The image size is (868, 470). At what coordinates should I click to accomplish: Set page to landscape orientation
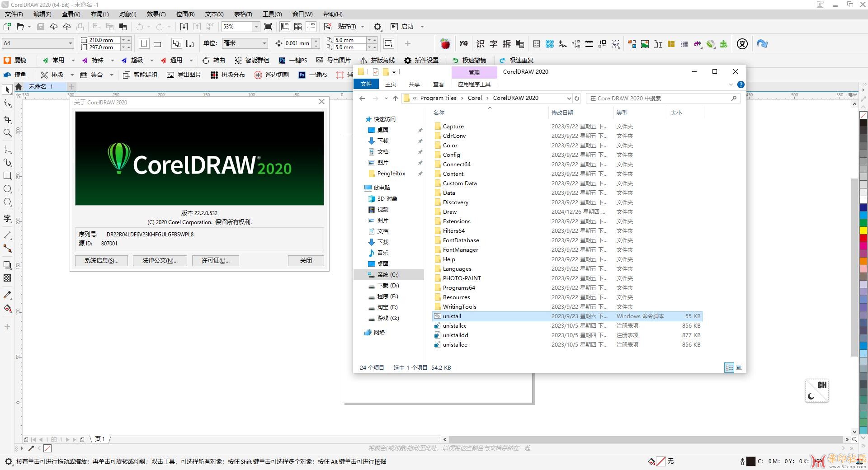157,44
